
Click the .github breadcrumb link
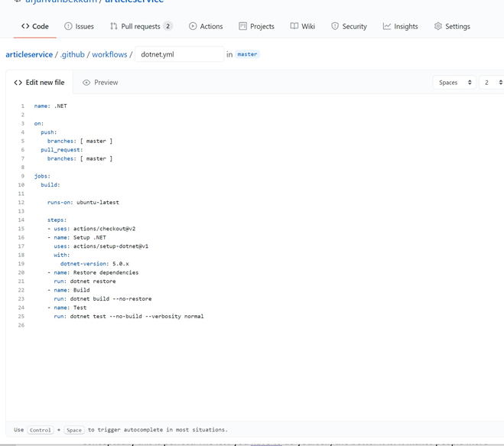pyautogui.click(x=73, y=54)
